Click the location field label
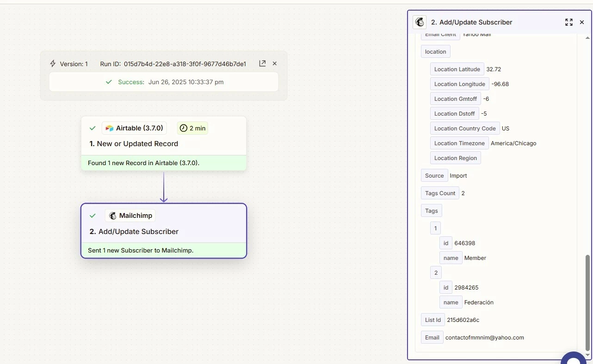 (436, 51)
